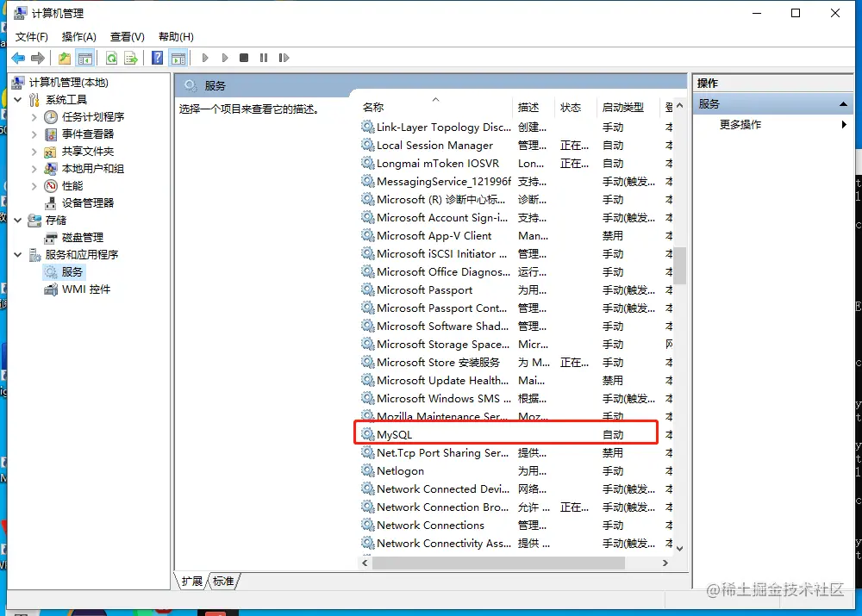The width and height of the screenshot is (862, 616).
Task: Collapse the 服务 section in Actions pane
Action: click(x=843, y=104)
